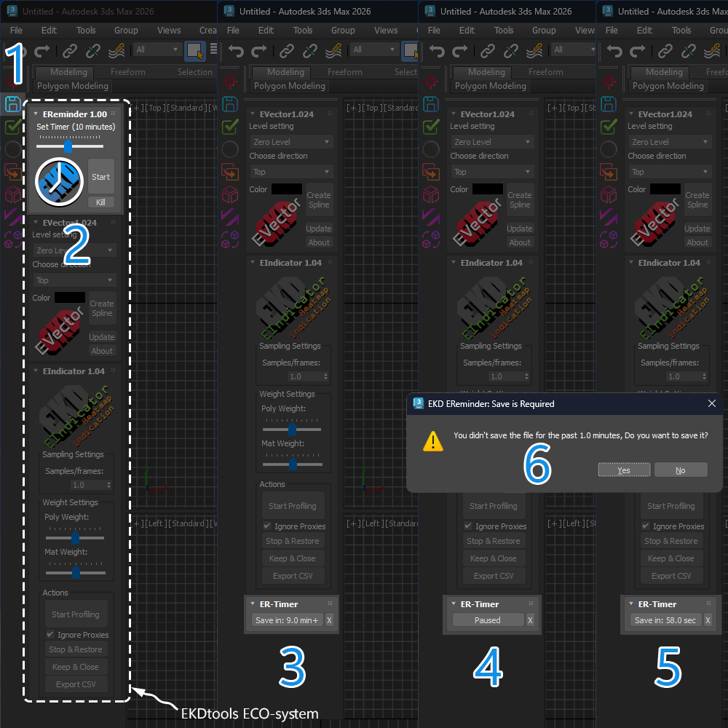Open Top direction dropdown in '9.0 min+' window
Screen dimensions: 728x728
click(291, 172)
